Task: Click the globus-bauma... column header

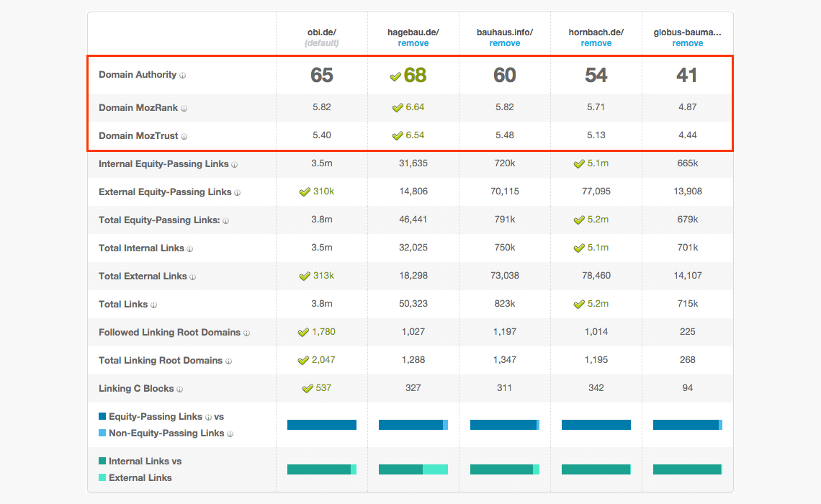Action: [688, 32]
